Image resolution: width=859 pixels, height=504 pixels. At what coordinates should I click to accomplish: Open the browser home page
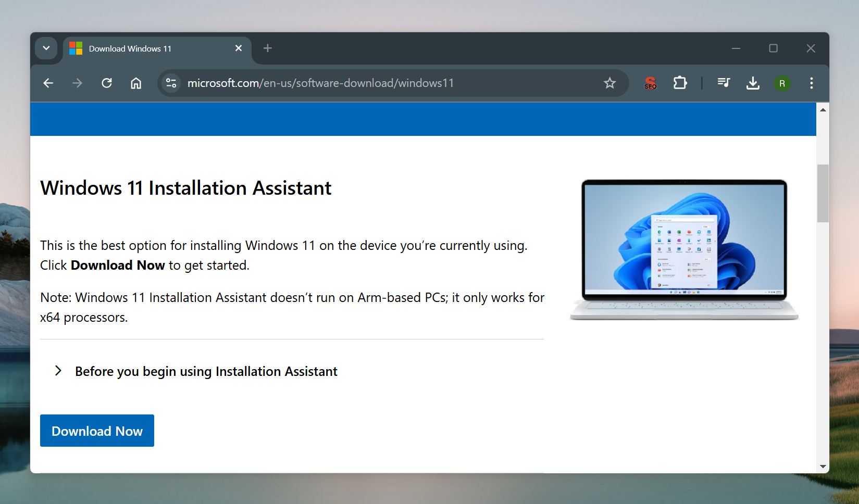136,83
